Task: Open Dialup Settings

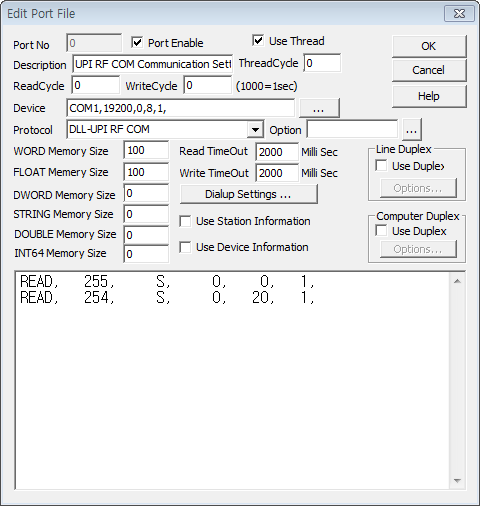Action: coord(249,194)
